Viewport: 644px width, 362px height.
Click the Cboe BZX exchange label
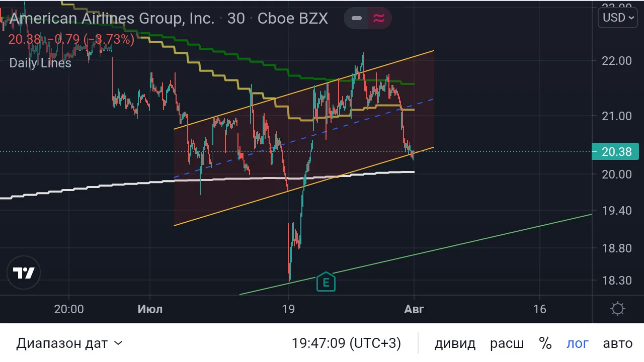pos(292,19)
